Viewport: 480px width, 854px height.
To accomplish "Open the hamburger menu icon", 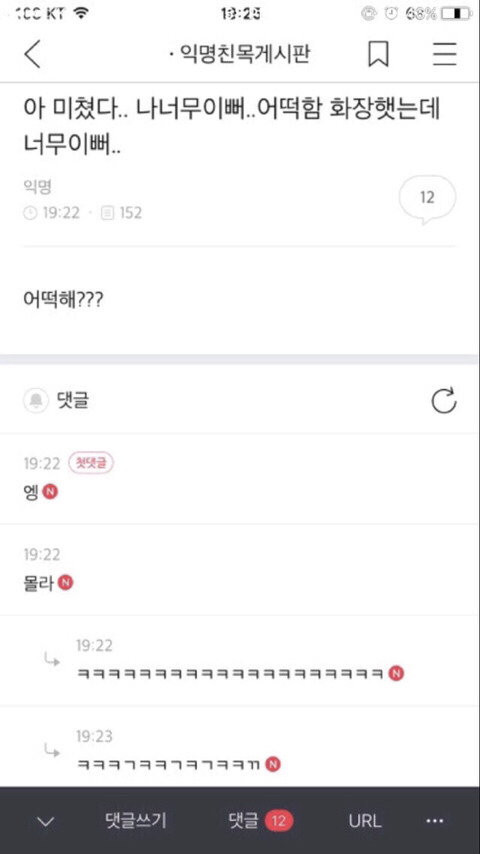I will coord(445,54).
